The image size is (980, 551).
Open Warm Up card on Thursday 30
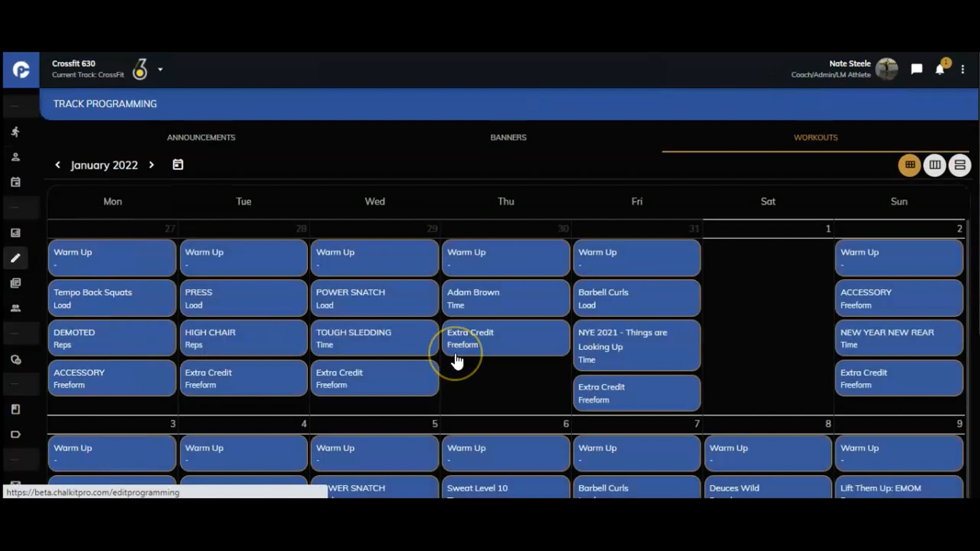coord(506,258)
